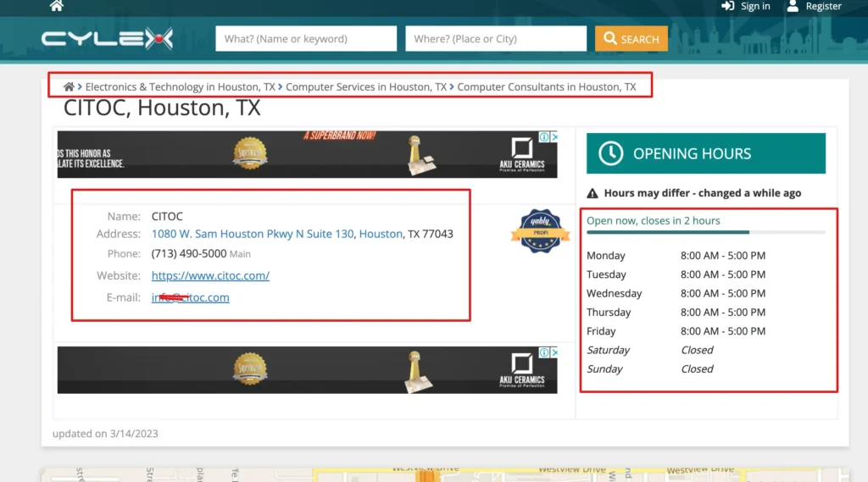Viewport: 868px width, 482px height.
Task: Click the AdChoices icon on bottom ad
Action: coord(545,352)
